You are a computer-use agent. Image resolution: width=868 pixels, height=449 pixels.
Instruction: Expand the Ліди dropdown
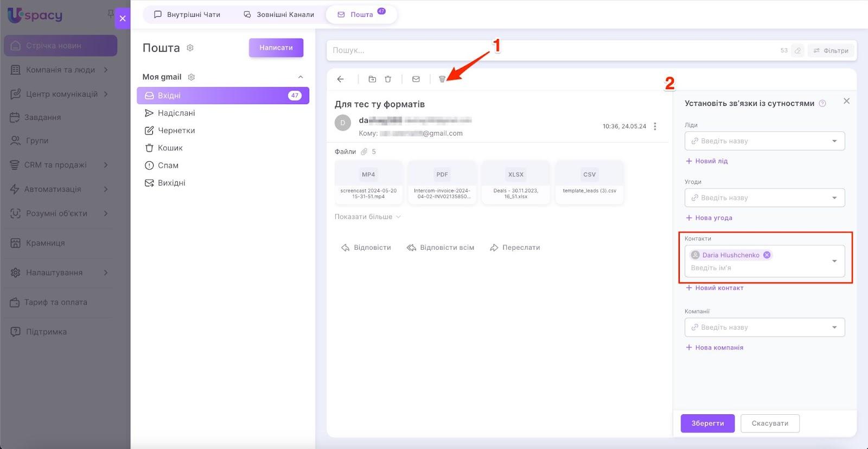coord(834,141)
